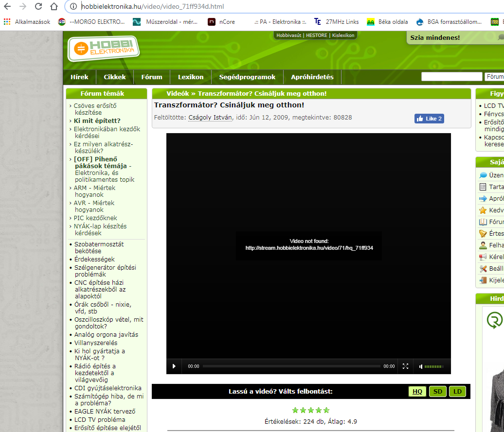Toggle video fullscreen icon
The width and height of the screenshot is (504, 432).
tap(405, 366)
